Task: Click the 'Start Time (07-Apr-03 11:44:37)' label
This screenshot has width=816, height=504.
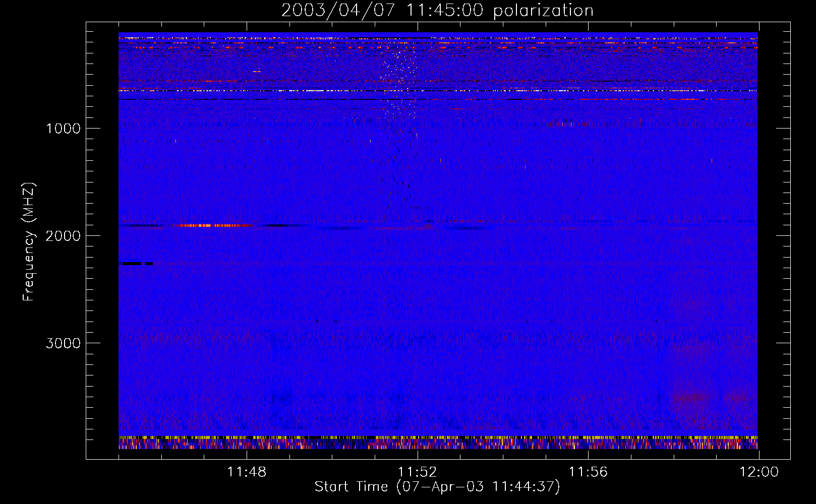Action: 437,486
